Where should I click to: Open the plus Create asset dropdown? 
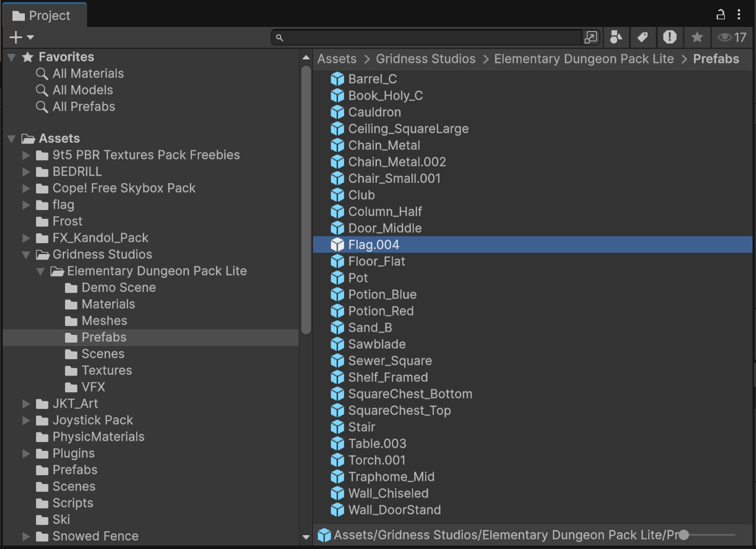[21, 37]
